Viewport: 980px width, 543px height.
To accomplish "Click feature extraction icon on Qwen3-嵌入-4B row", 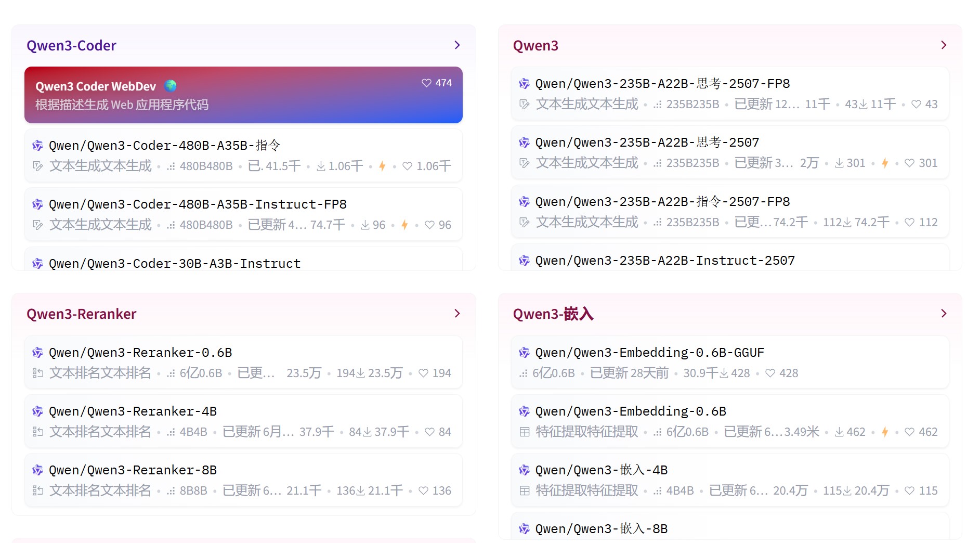I will (524, 491).
